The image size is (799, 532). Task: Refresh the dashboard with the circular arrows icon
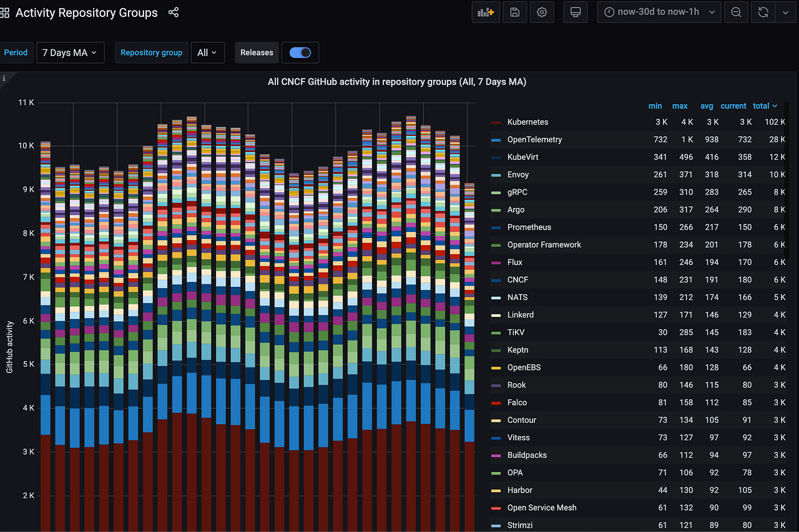[x=763, y=12]
